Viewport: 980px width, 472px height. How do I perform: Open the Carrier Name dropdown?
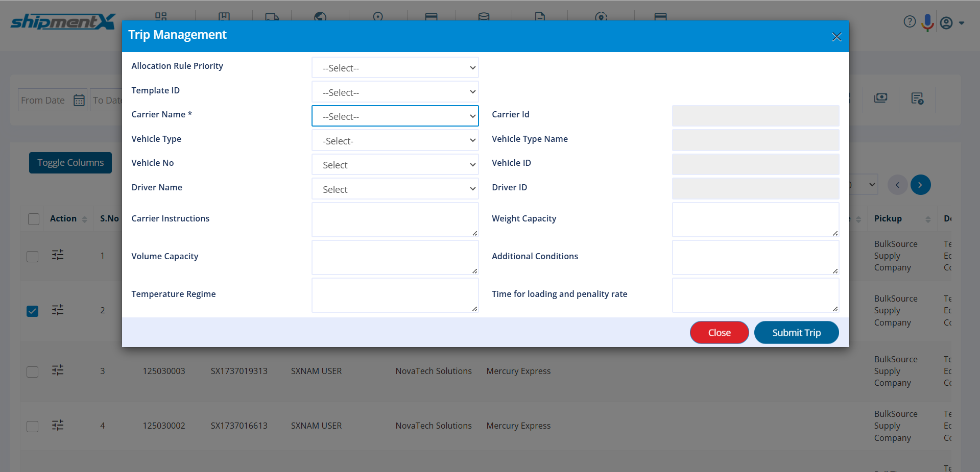tap(395, 116)
